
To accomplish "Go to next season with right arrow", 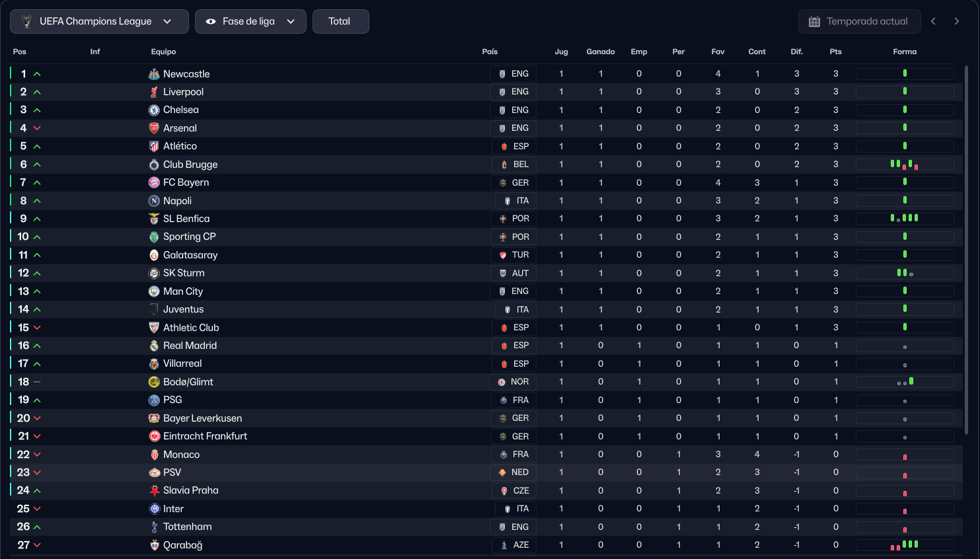I will point(956,21).
